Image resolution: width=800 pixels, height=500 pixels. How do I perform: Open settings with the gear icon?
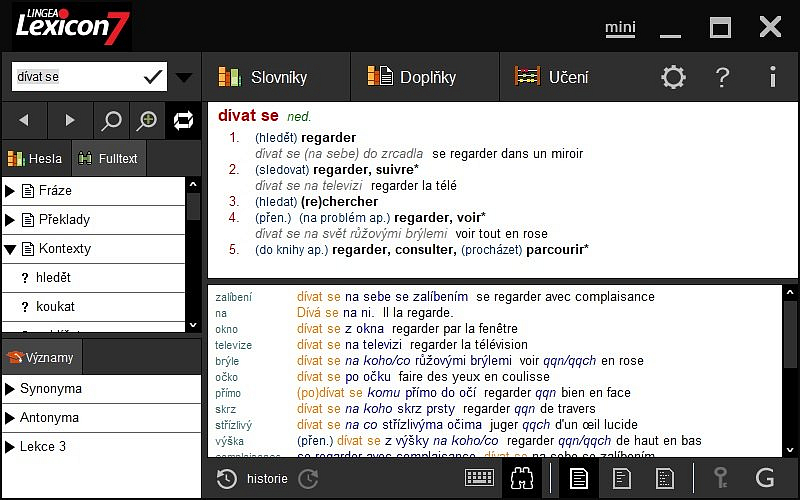click(x=674, y=77)
